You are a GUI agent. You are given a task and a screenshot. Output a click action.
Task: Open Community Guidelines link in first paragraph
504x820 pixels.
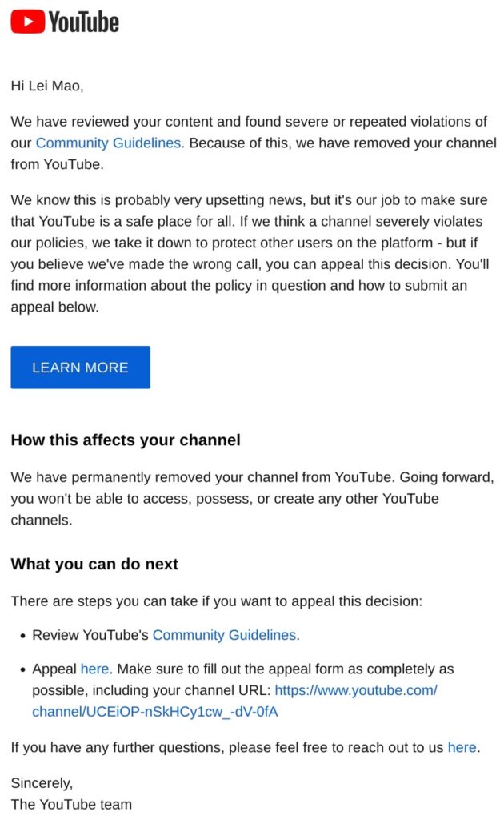point(109,143)
